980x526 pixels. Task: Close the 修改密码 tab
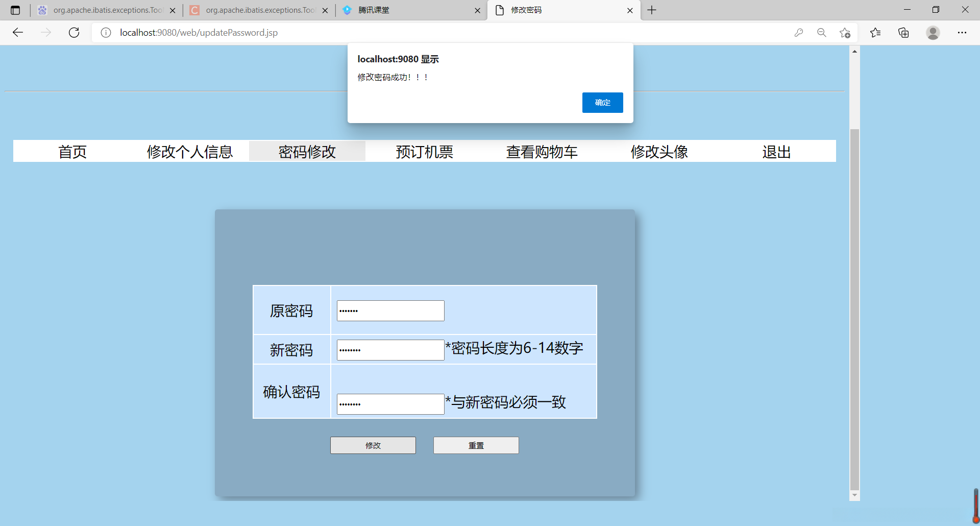pyautogui.click(x=630, y=10)
